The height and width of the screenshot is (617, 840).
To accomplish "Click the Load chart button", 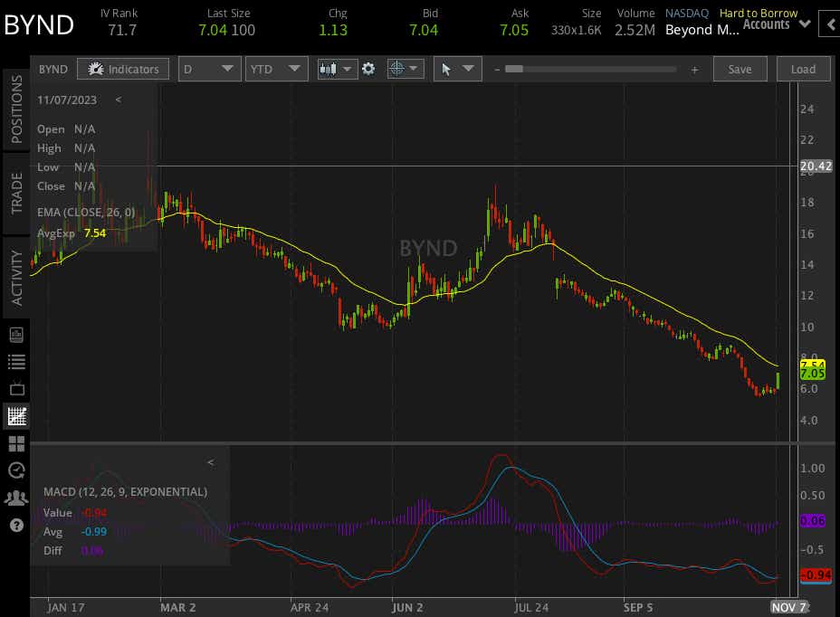I will tap(803, 69).
